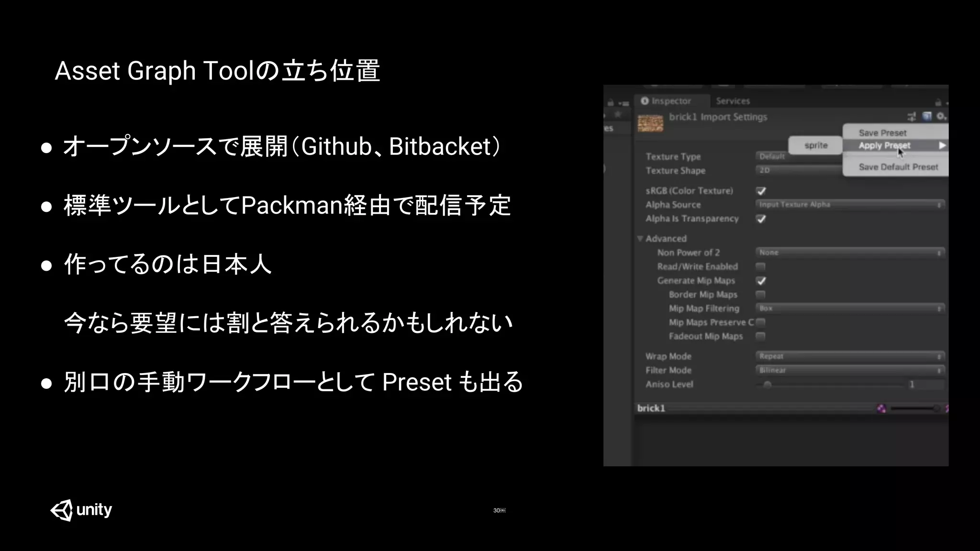Enable Mip Maps Preserve Coverage checkbox
980x551 pixels.
click(760, 322)
